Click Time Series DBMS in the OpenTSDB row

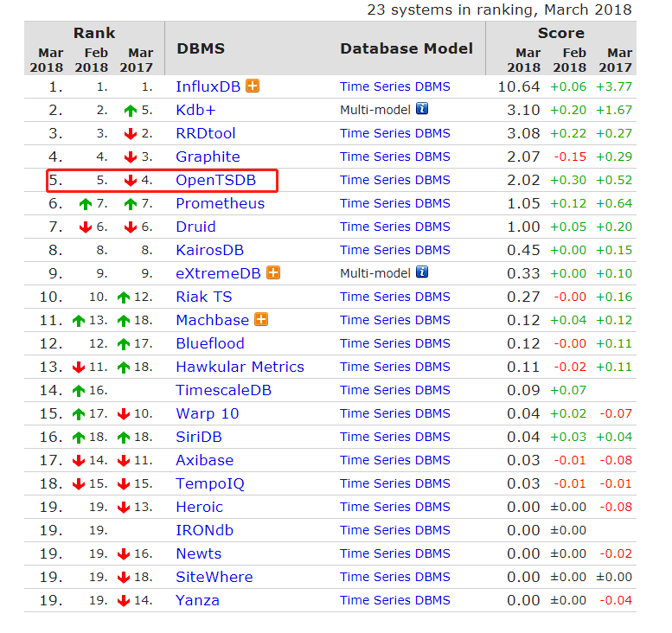click(395, 180)
